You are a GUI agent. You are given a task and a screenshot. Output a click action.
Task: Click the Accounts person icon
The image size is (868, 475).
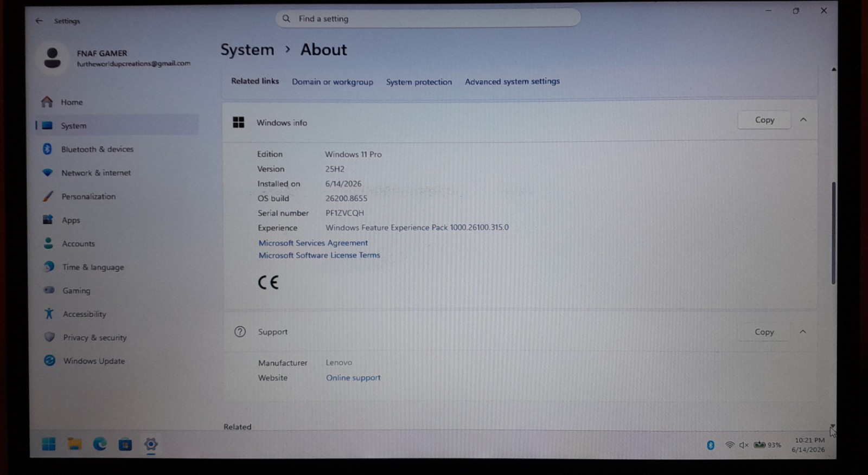coord(48,243)
